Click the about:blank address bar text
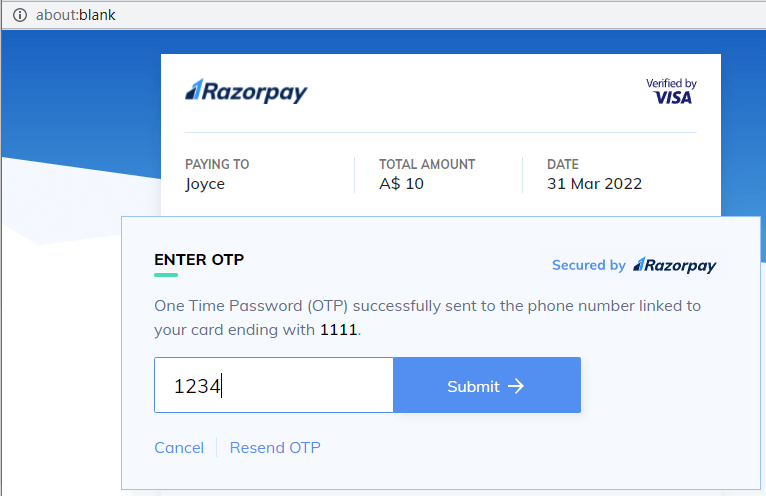The image size is (766, 496). point(75,15)
